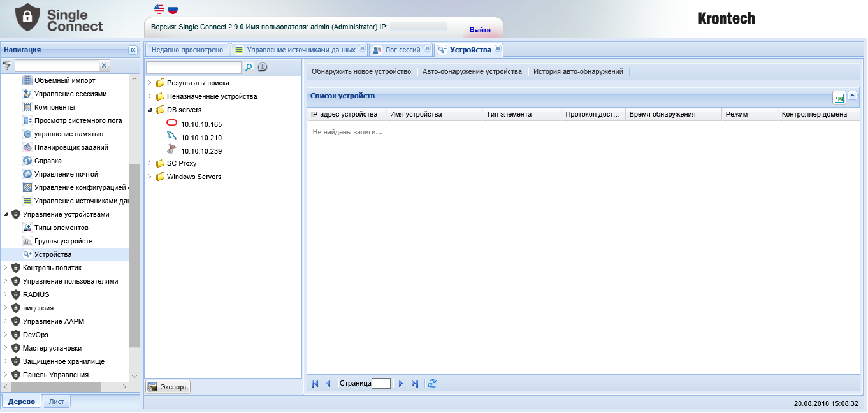Viewport: 868px width, 413px height.
Task: Open Группы устройств item
Action: [63, 241]
